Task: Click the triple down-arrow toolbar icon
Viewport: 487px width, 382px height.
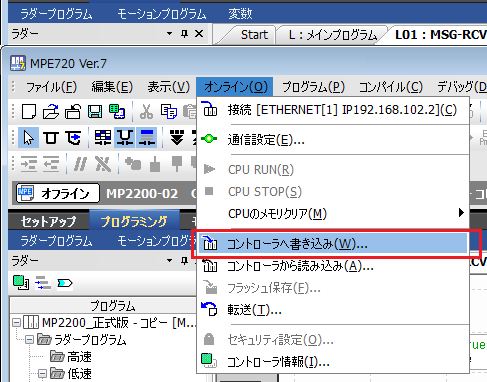Action: coord(177,137)
